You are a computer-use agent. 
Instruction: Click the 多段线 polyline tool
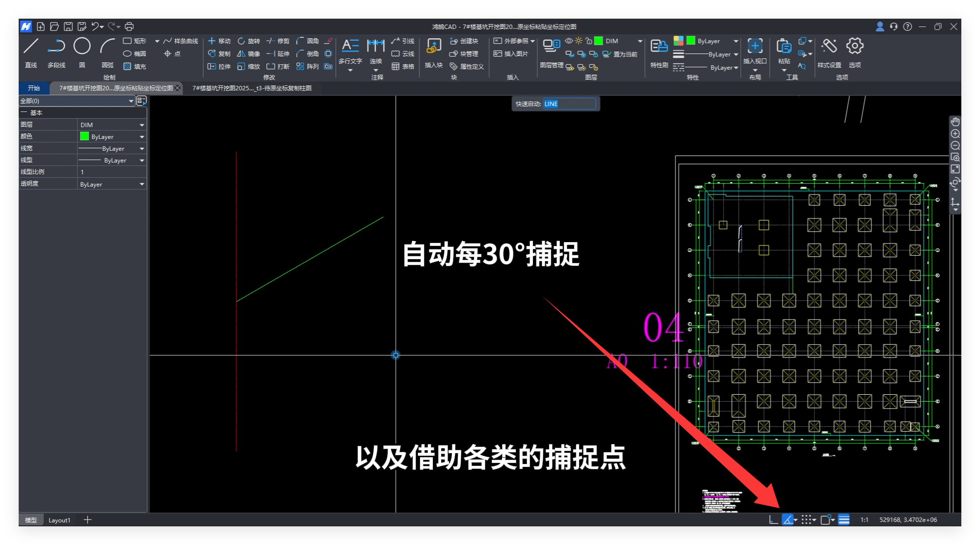coord(56,47)
